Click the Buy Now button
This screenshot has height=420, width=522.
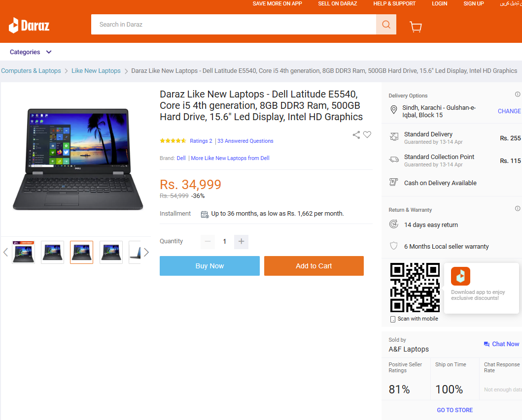pos(209,266)
